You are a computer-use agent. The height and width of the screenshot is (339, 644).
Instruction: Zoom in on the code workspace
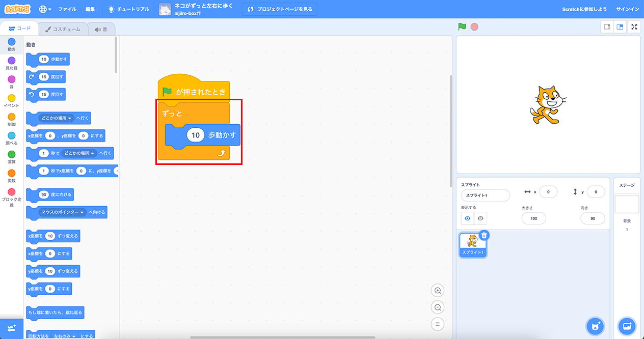(x=437, y=291)
